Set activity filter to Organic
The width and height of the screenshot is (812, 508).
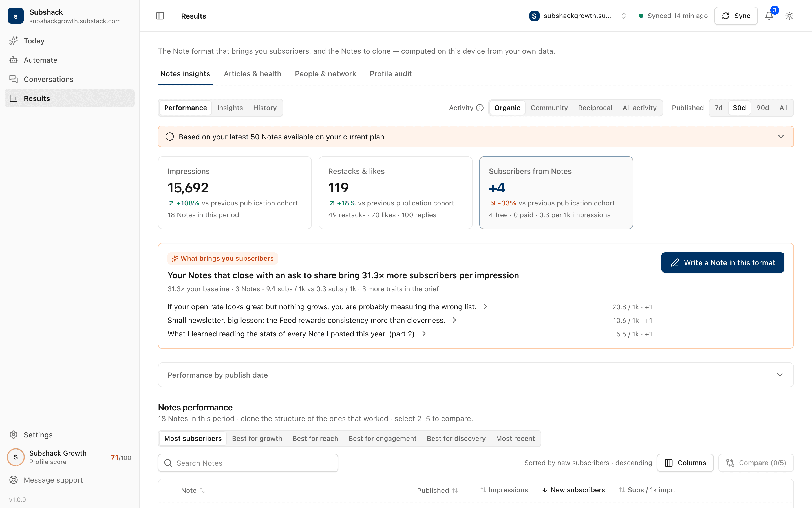[507, 108]
